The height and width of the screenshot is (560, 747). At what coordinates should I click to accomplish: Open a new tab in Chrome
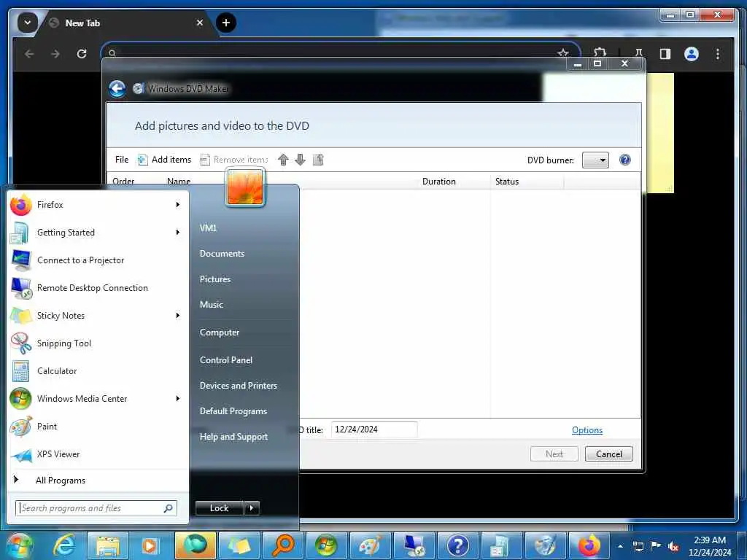coord(226,23)
